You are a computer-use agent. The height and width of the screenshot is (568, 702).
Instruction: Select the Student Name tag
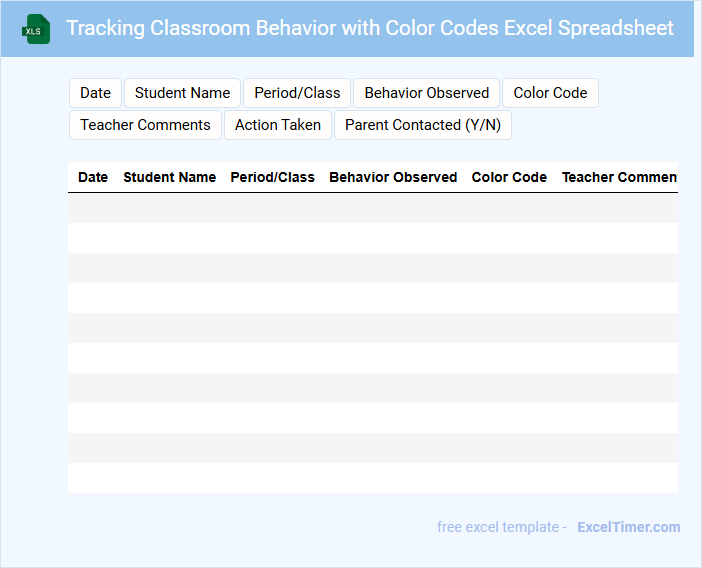coord(182,93)
